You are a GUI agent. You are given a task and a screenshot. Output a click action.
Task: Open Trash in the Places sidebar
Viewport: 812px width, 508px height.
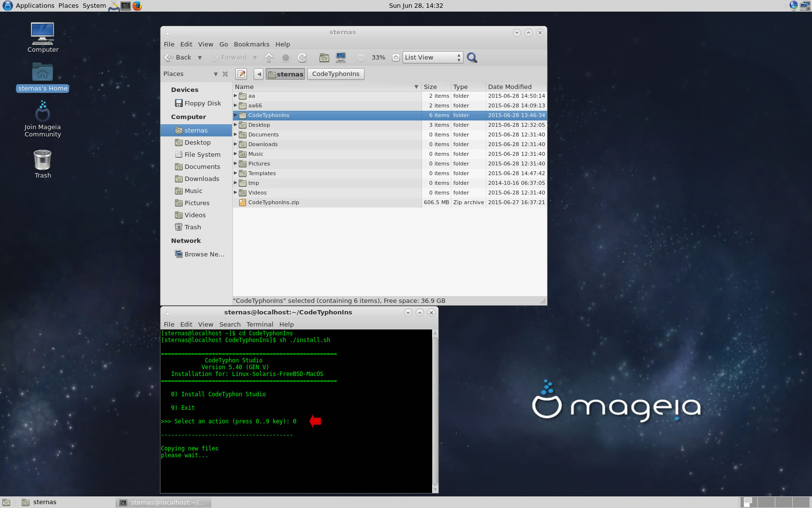click(197, 227)
